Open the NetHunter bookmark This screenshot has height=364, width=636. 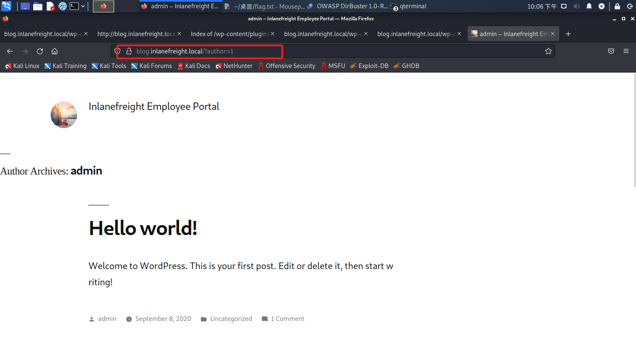click(234, 66)
